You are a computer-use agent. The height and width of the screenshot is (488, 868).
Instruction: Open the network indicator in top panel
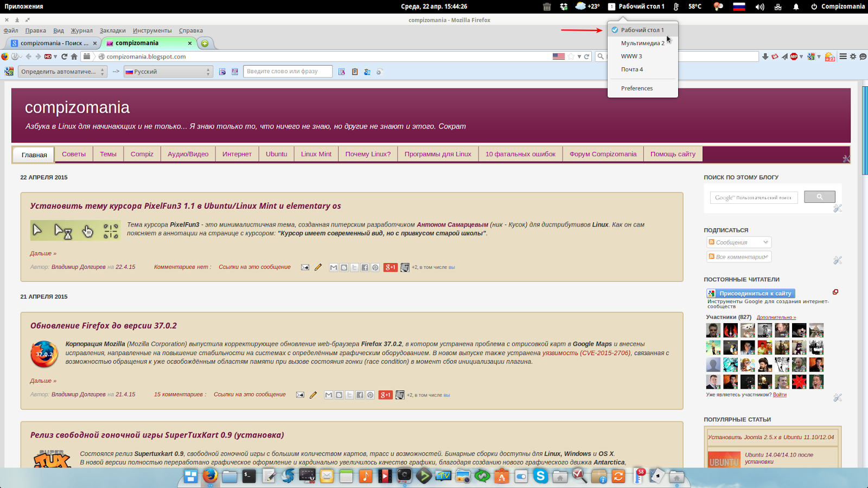(778, 7)
